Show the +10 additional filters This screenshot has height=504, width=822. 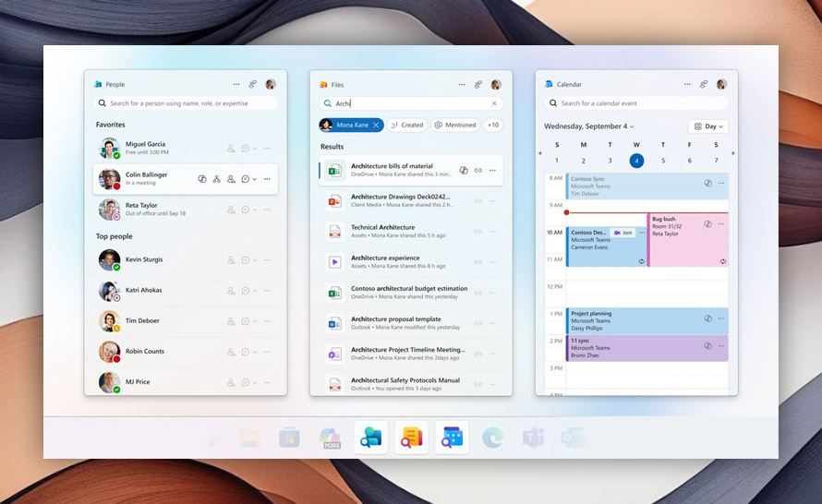click(493, 125)
